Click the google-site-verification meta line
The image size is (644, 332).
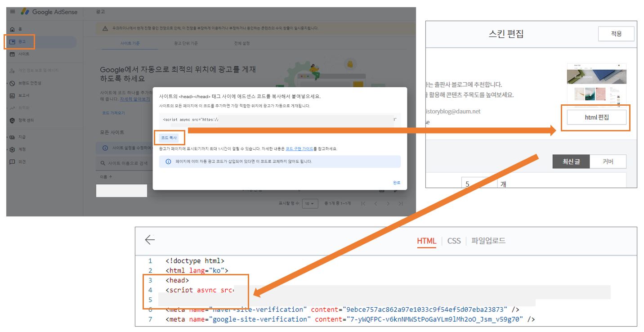tap(350, 319)
